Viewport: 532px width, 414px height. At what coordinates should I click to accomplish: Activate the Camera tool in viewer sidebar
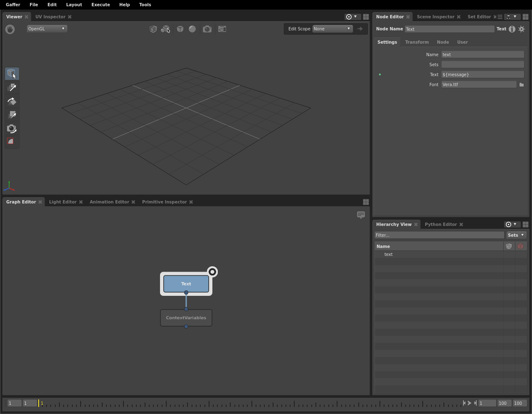click(12, 129)
